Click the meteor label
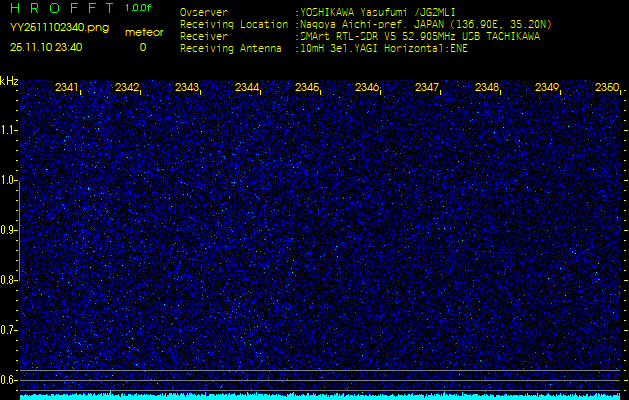This screenshot has height=400, width=629. click(x=143, y=32)
